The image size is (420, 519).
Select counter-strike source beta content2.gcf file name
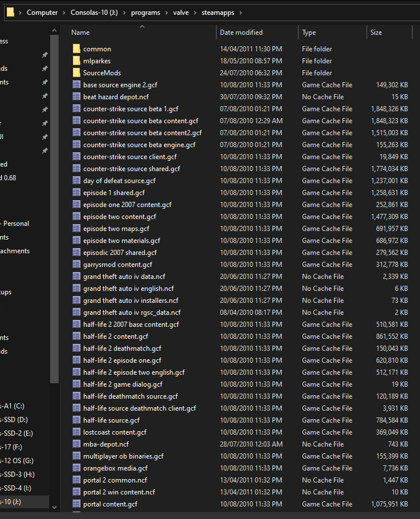142,133
